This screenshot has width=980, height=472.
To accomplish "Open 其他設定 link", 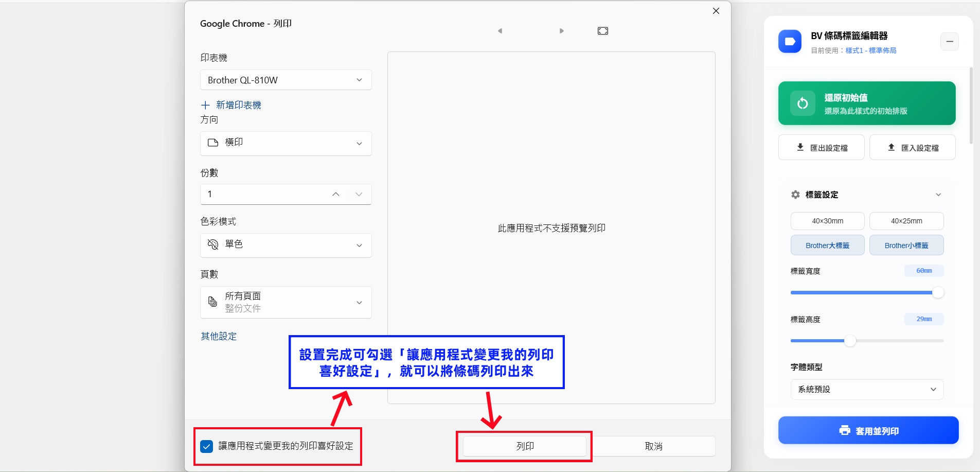I will [219, 336].
